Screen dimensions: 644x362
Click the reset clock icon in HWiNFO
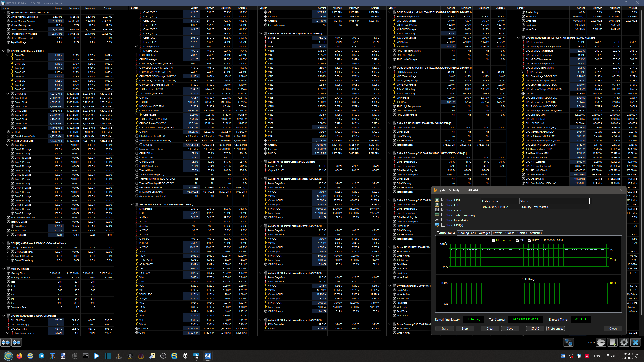coord(601,342)
